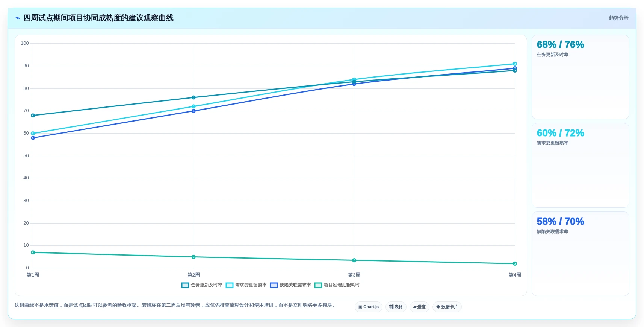
Task: Click the 需求变更留痕率 label under 60% / 72%
Action: [553, 143]
